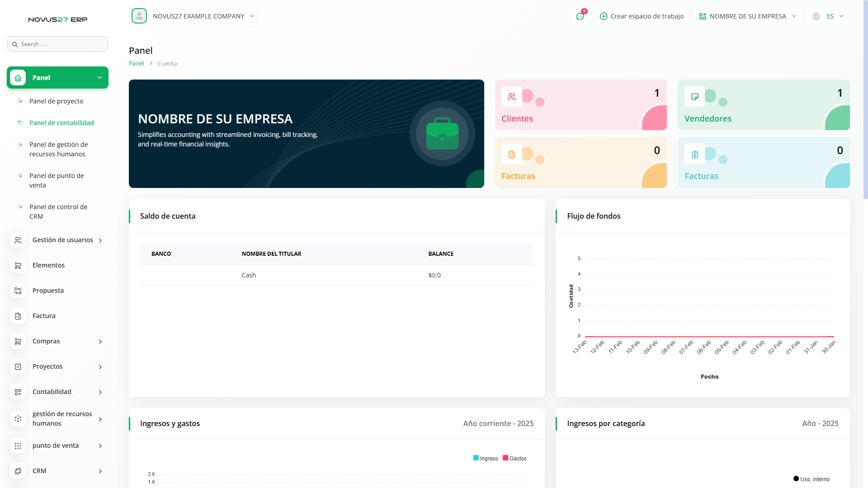The height and width of the screenshot is (488, 868).
Task: Click the Factura document icon
Action: pos(18,316)
